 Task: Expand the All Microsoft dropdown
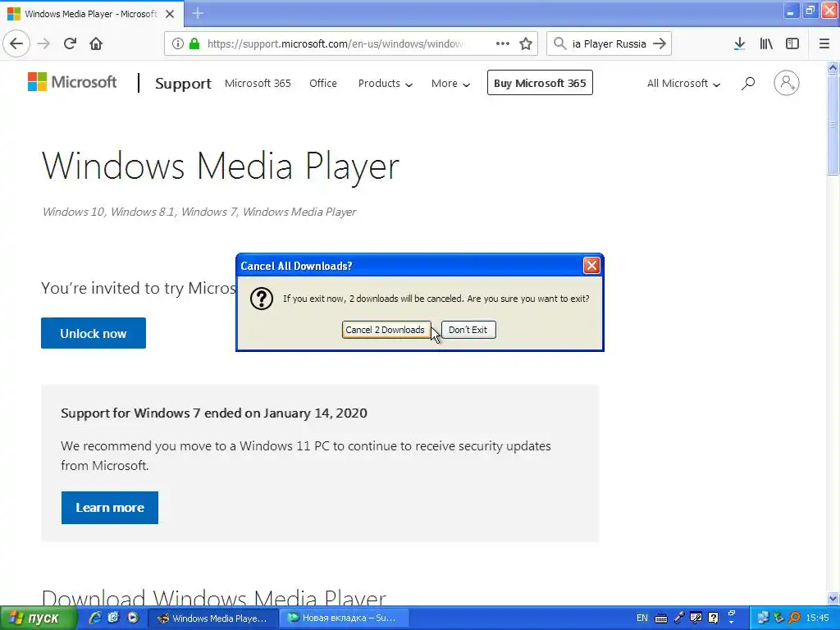[683, 83]
